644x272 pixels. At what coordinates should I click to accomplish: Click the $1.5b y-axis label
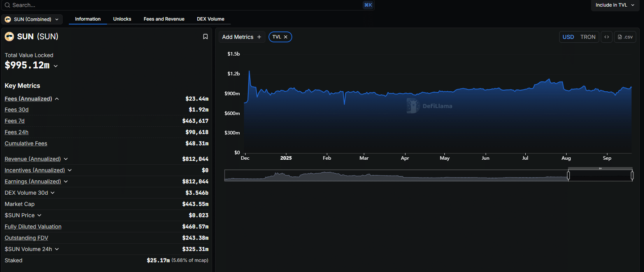tap(234, 54)
